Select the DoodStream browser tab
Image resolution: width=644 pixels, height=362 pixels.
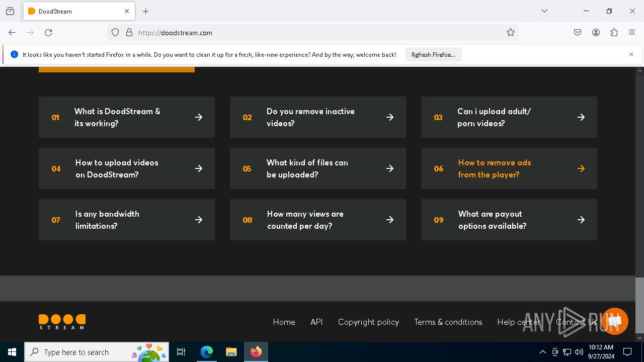coord(79,11)
